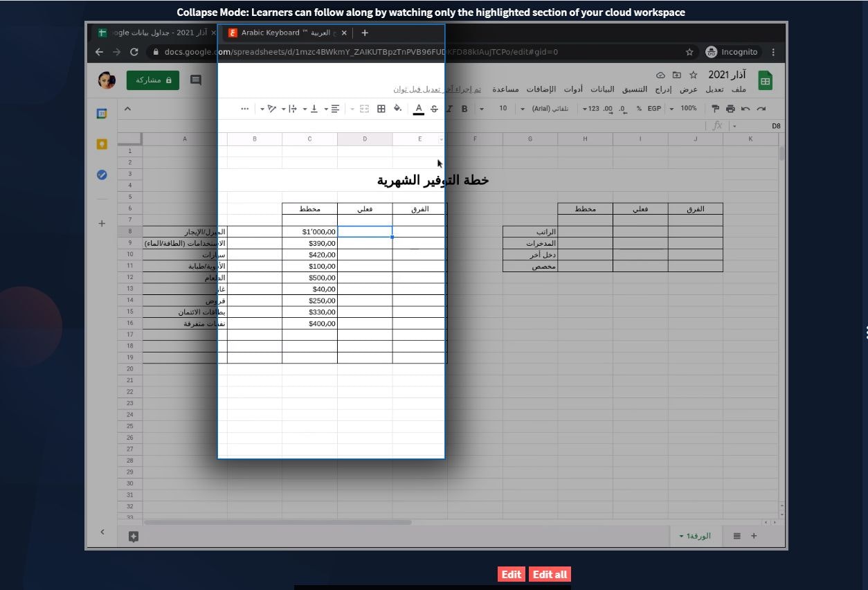Open the مساعدة menu
Image resolution: width=868 pixels, height=590 pixels.
[506, 89]
